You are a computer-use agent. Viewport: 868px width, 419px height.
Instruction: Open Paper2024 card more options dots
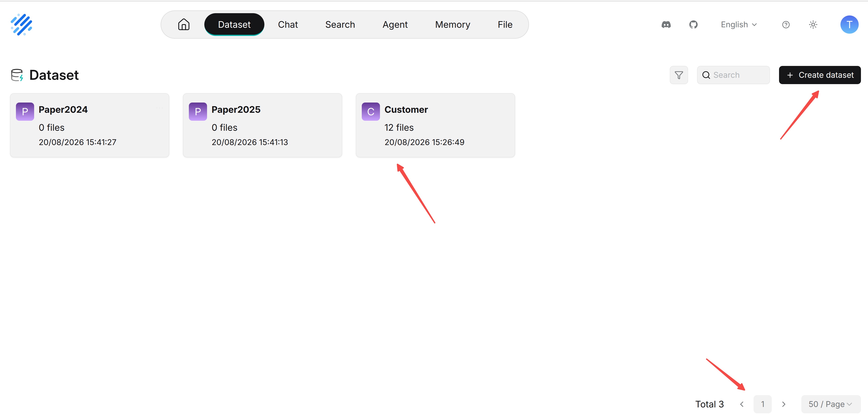159,108
